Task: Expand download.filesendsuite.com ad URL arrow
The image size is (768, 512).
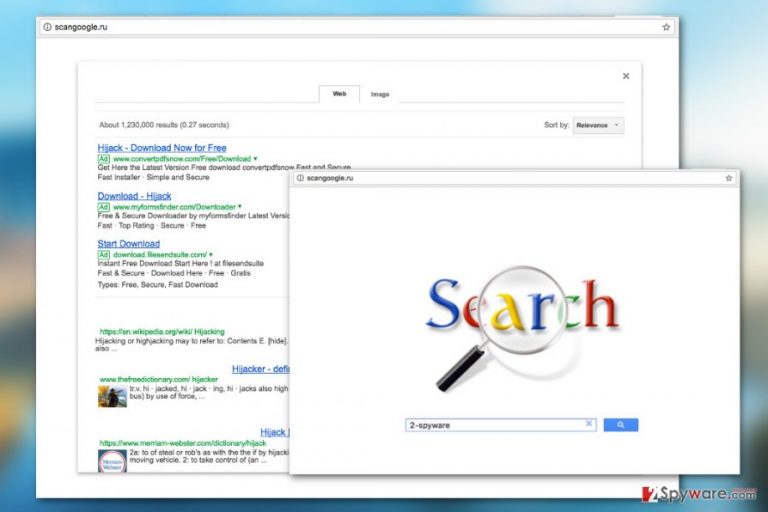Action: click(211, 255)
